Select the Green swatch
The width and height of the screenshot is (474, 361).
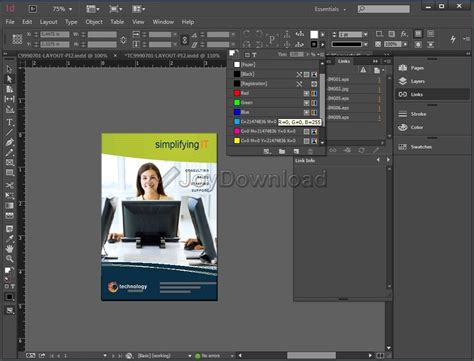(x=274, y=103)
